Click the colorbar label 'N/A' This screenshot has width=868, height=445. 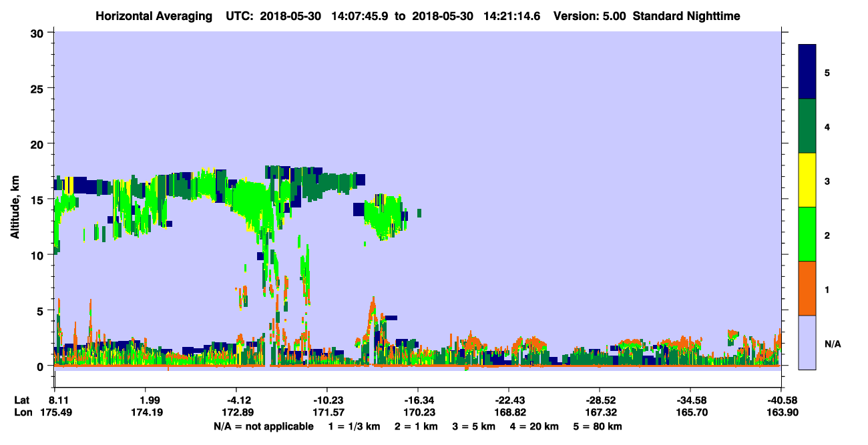[x=833, y=344]
